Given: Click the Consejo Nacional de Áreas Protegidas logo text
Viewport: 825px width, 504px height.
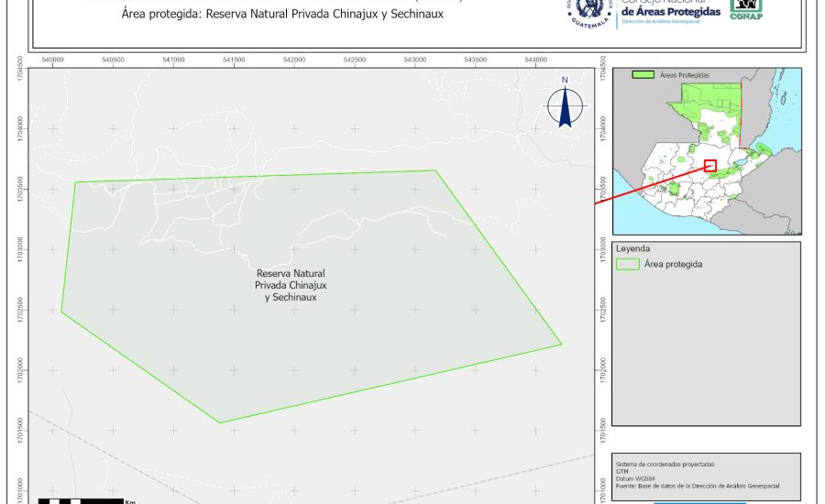Looking at the screenshot, I should point(669,11).
